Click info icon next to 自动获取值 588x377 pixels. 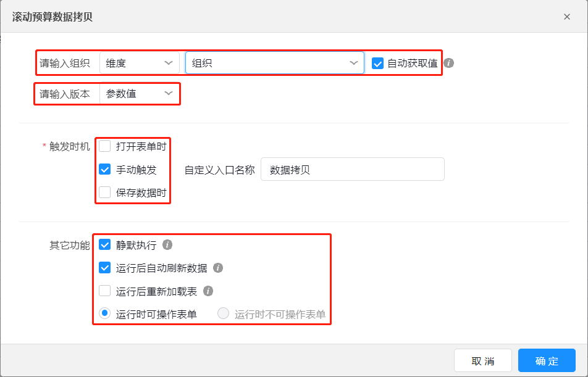(449, 63)
